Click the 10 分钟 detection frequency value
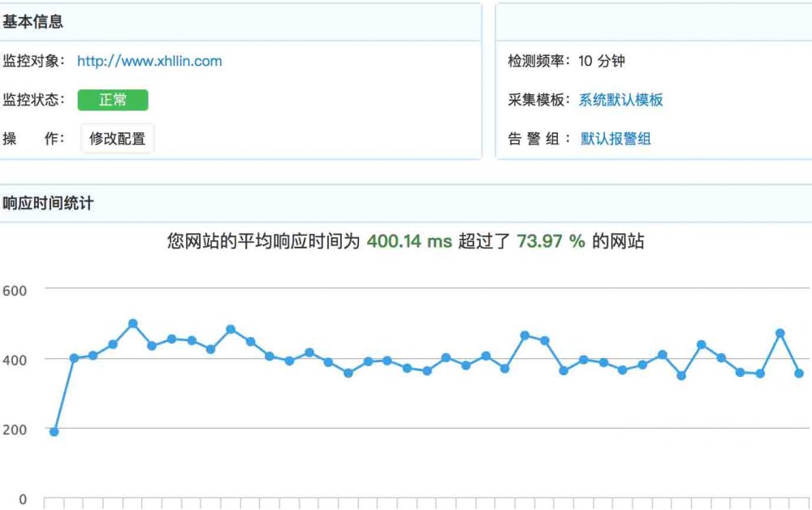Viewport: 812px width, 510px height. pos(602,61)
